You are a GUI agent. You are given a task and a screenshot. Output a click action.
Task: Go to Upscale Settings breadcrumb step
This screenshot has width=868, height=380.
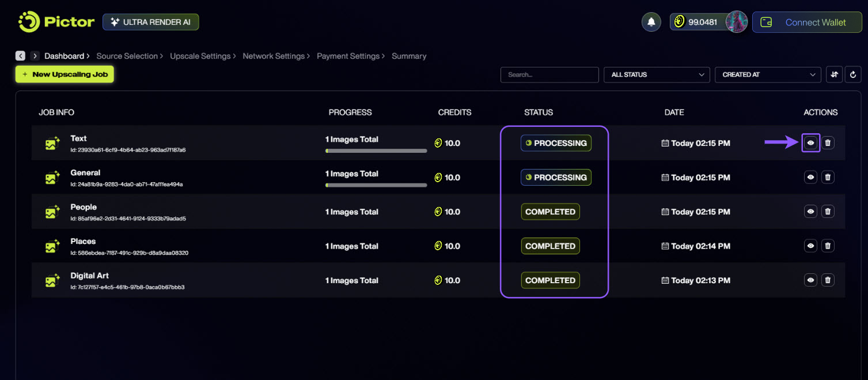[x=200, y=56]
